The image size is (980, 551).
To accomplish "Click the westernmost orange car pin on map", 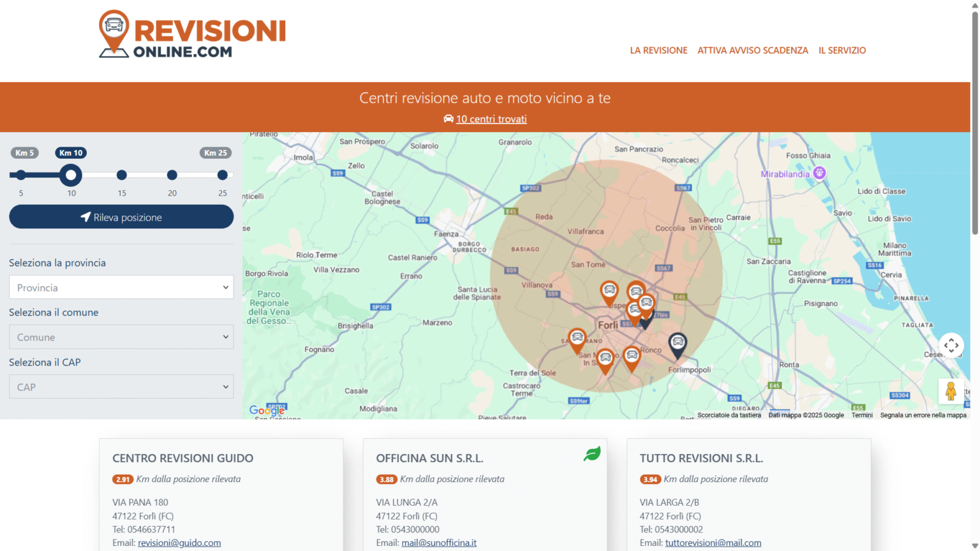I will pyautogui.click(x=577, y=339).
